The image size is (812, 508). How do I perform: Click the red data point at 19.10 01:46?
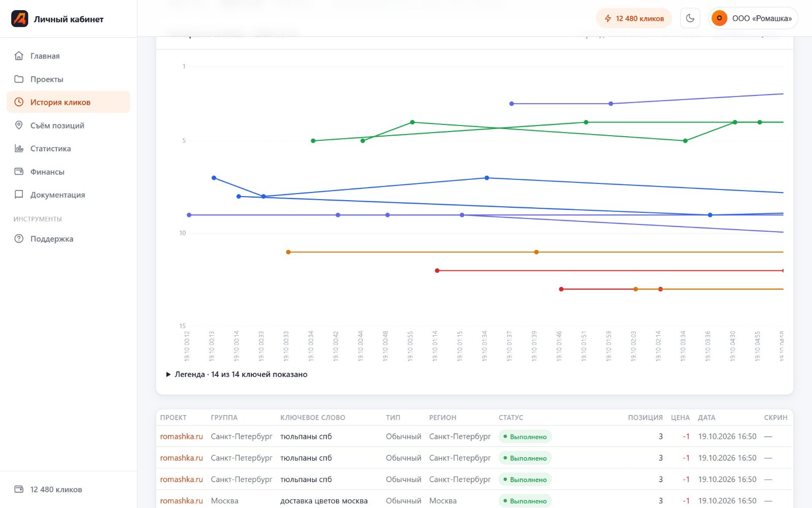click(x=561, y=289)
